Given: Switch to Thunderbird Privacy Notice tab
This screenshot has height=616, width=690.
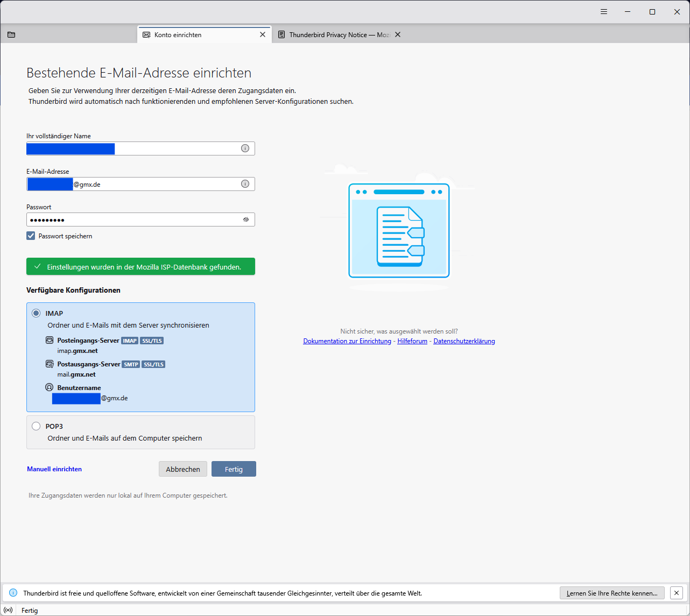Looking at the screenshot, I should [x=339, y=35].
